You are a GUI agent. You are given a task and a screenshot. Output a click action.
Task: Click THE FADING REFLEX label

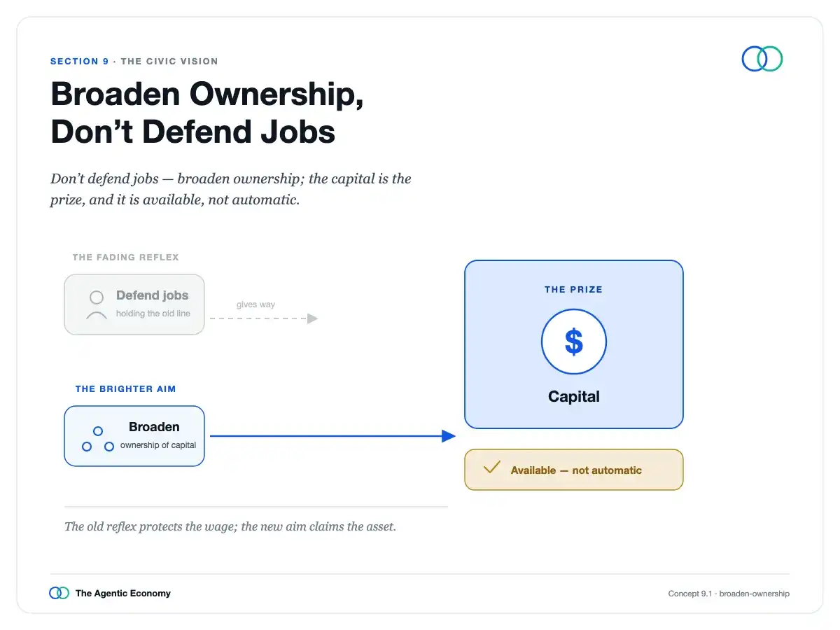(x=126, y=258)
